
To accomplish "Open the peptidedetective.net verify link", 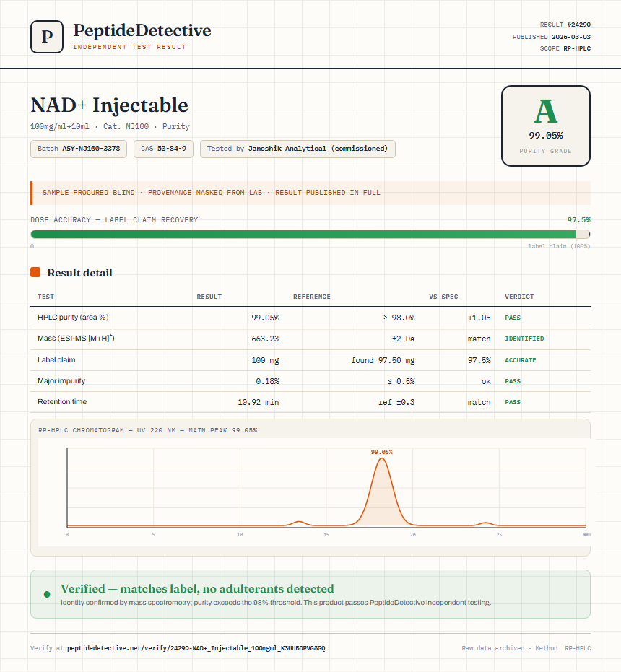I will [196, 648].
